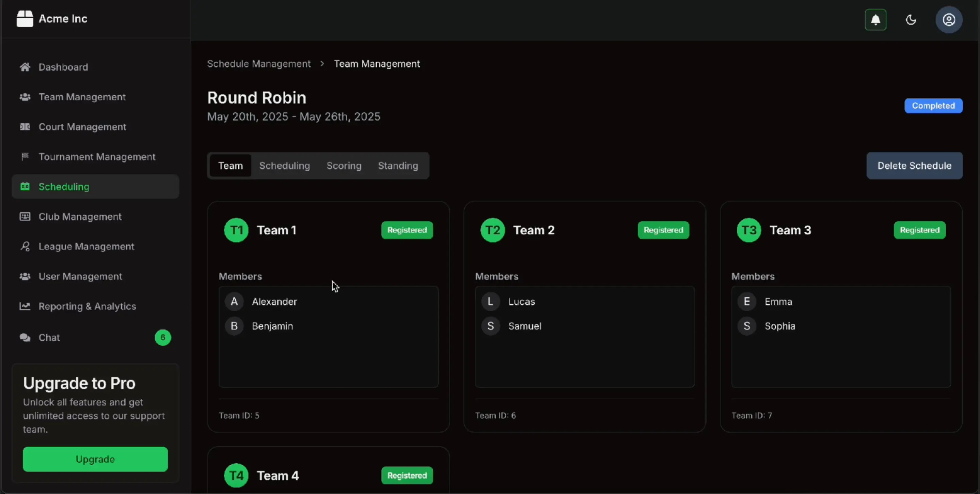Select the Team tab
Image resolution: width=980 pixels, height=494 pixels.
230,166
